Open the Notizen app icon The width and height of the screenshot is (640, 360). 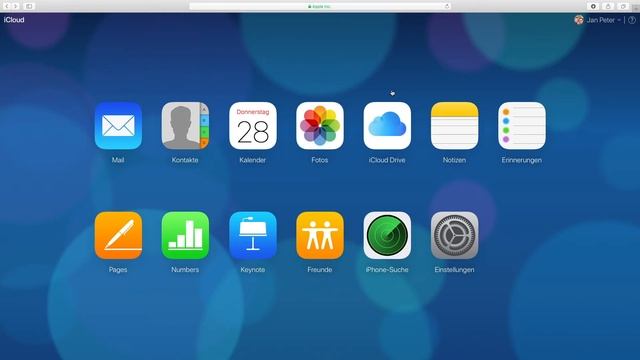454,126
